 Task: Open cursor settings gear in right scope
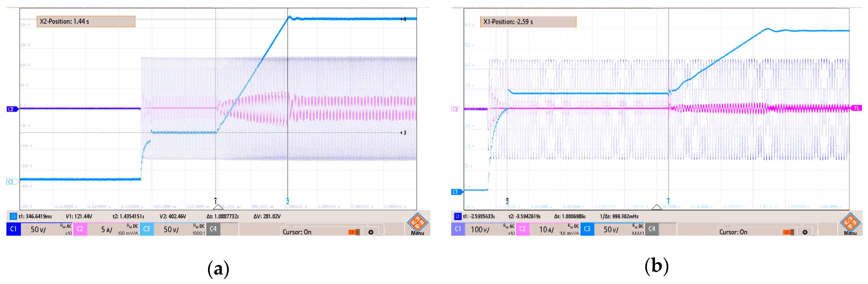click(x=805, y=232)
